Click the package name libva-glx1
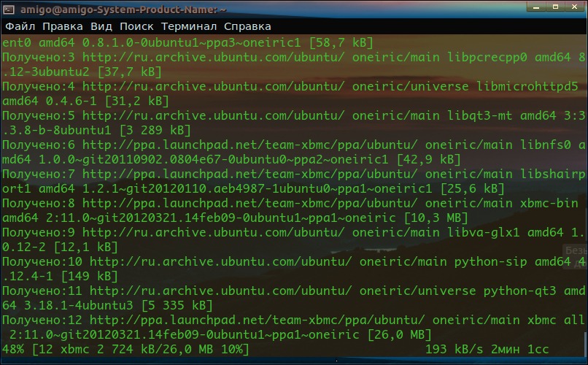588x365 pixels. tap(484, 233)
